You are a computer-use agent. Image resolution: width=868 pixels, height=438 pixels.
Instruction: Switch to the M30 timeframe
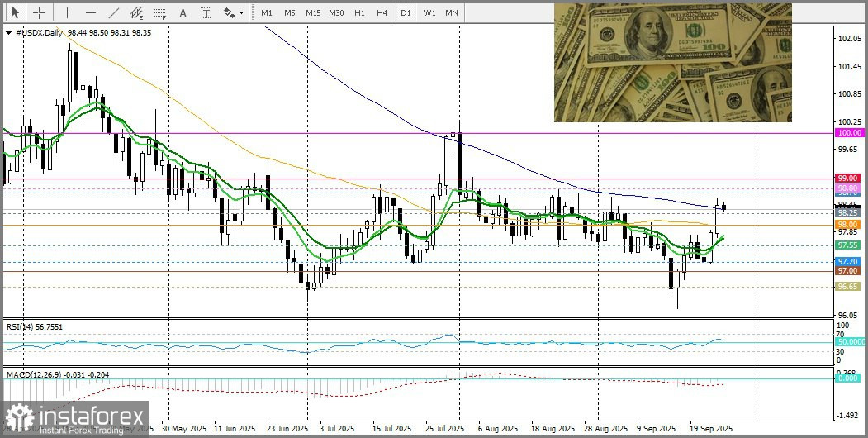(x=336, y=12)
